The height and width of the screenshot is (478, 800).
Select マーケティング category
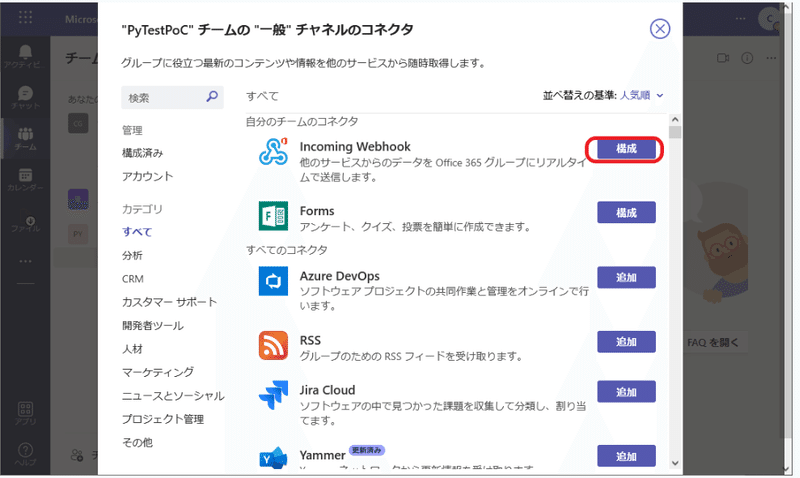158,372
